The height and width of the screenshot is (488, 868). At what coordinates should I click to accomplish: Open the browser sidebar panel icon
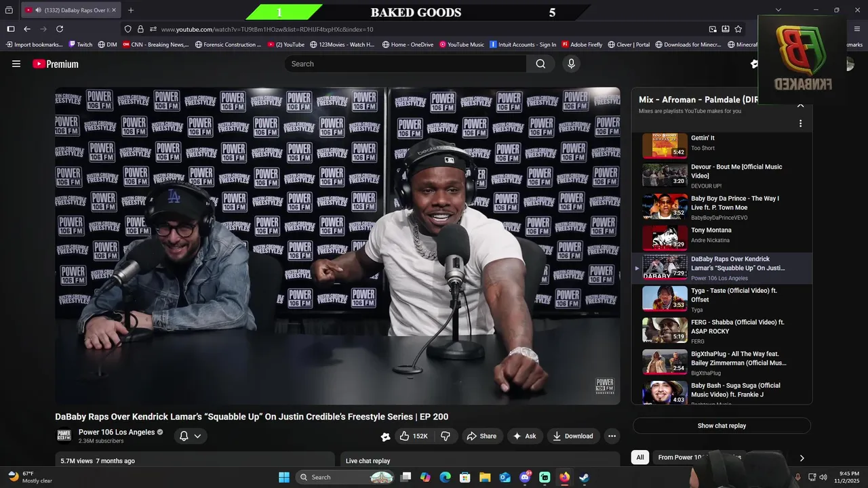[x=11, y=29]
